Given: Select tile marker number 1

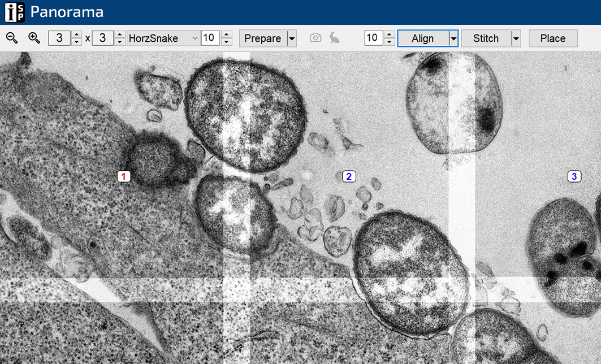Looking at the screenshot, I should (x=124, y=176).
